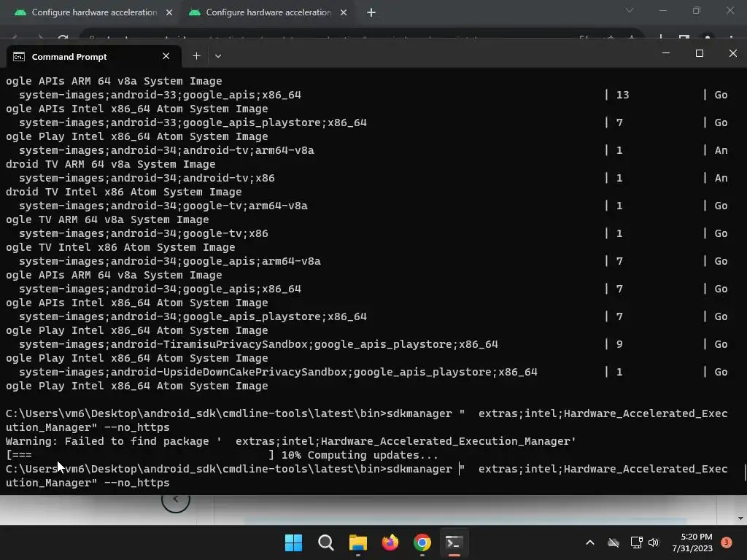Select the Command Prompt terminal tab
Image resolution: width=747 pixels, height=560 pixels.
93,57
